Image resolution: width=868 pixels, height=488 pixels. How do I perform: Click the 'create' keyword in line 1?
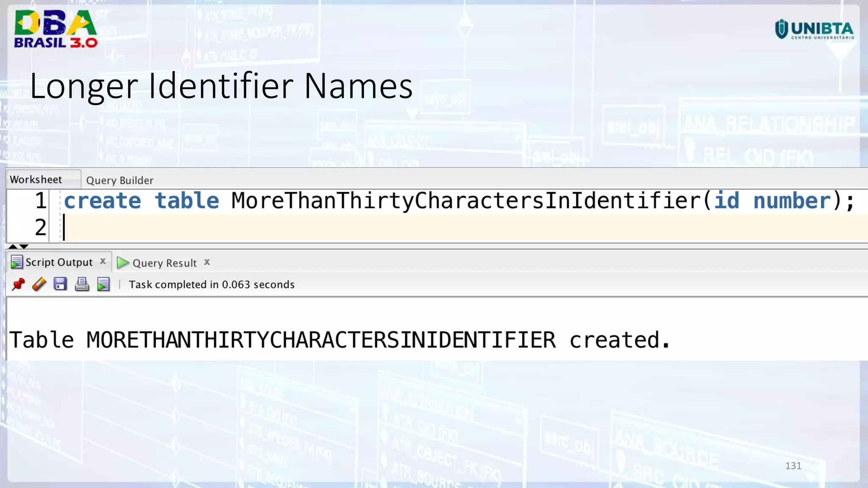click(x=102, y=201)
